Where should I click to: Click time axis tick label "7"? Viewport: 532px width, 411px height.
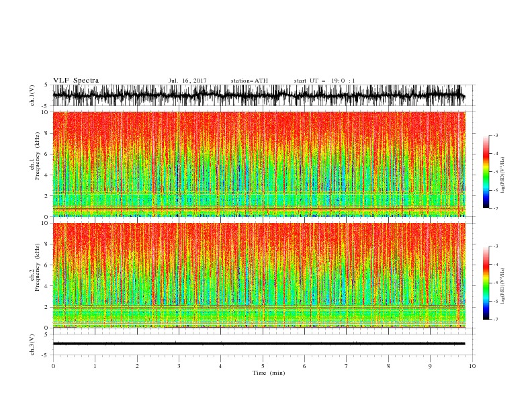click(x=347, y=366)
